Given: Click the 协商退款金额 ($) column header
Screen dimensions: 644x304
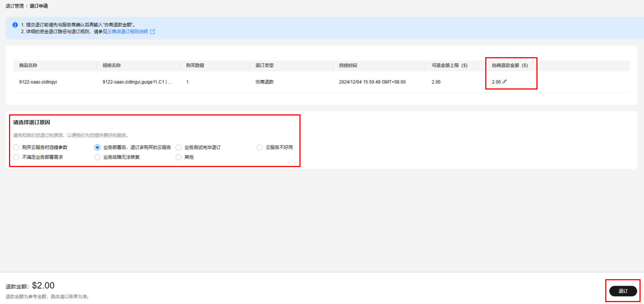Looking at the screenshot, I should 510,65.
